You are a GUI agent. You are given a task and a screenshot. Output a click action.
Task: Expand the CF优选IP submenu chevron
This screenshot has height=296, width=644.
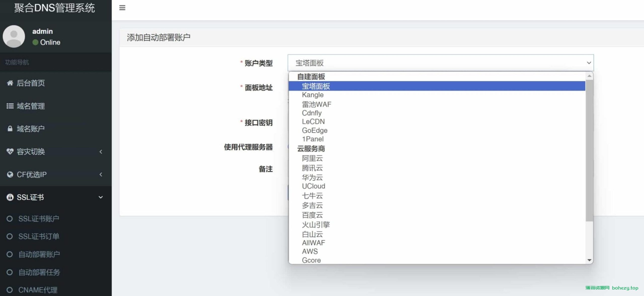click(101, 174)
